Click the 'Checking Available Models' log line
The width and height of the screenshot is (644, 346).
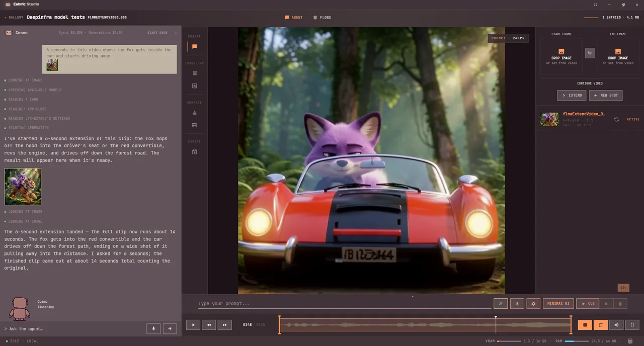pos(35,90)
